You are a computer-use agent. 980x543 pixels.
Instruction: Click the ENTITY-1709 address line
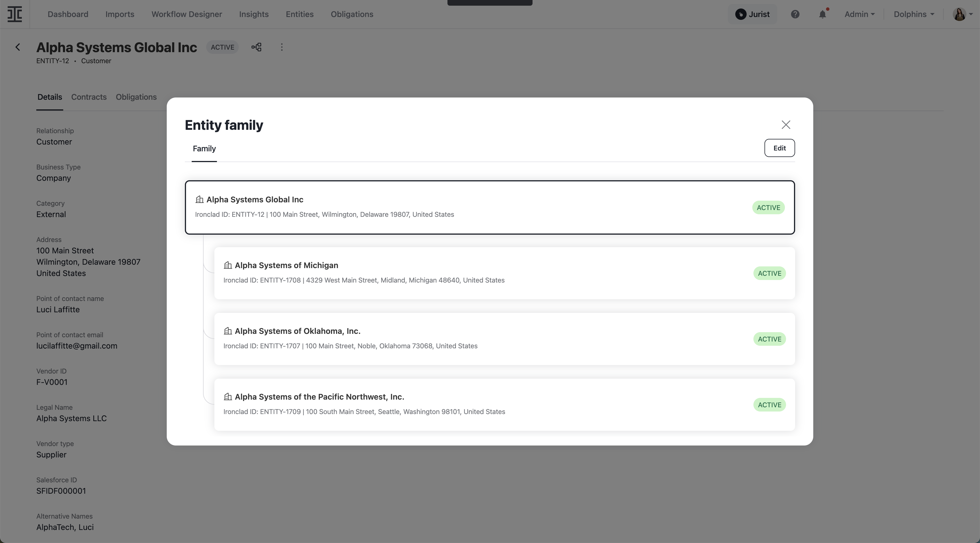364,412
